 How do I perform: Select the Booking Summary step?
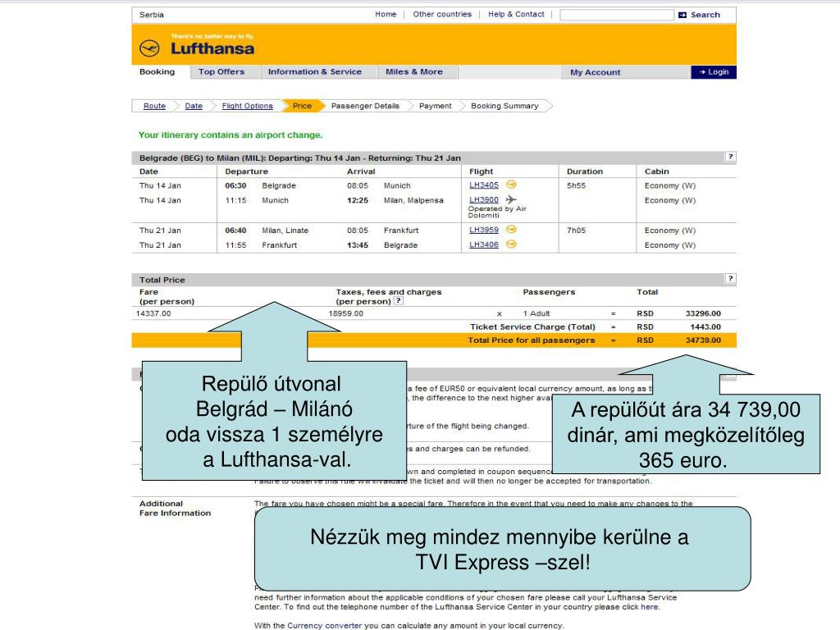pyautogui.click(x=504, y=106)
